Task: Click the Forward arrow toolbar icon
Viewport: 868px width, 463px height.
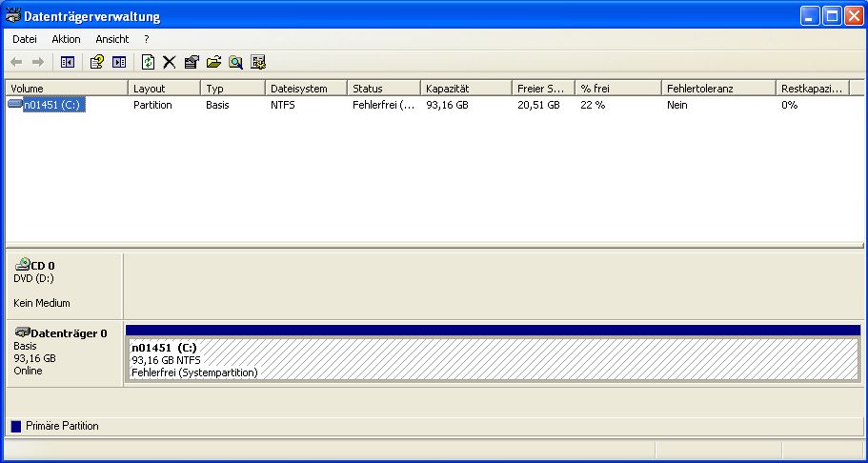Action: (x=38, y=62)
